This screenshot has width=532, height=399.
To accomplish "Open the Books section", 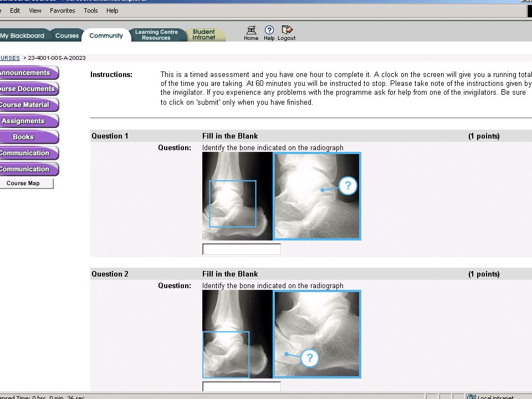I will 29,137.
